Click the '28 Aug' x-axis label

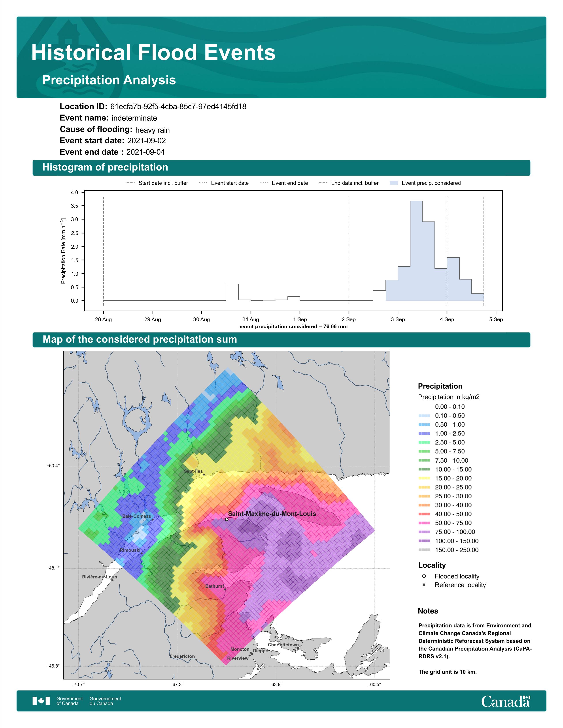[x=103, y=319]
